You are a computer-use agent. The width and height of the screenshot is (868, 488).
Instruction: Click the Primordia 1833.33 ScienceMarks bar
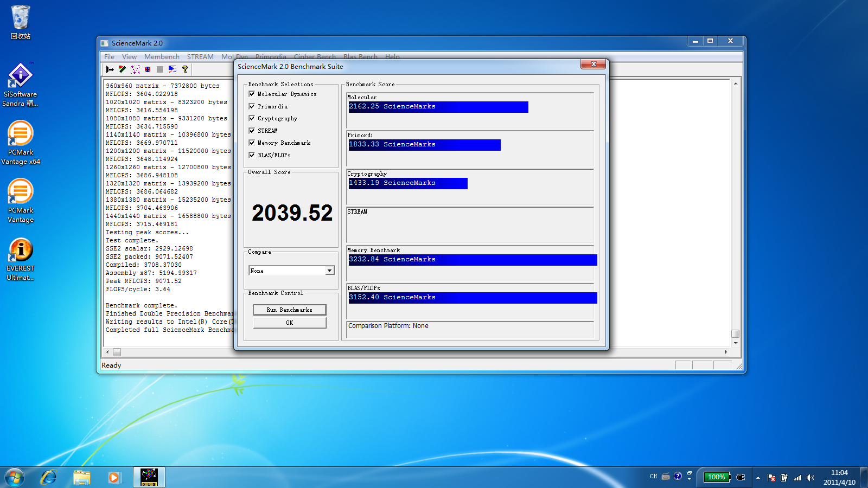pos(425,145)
